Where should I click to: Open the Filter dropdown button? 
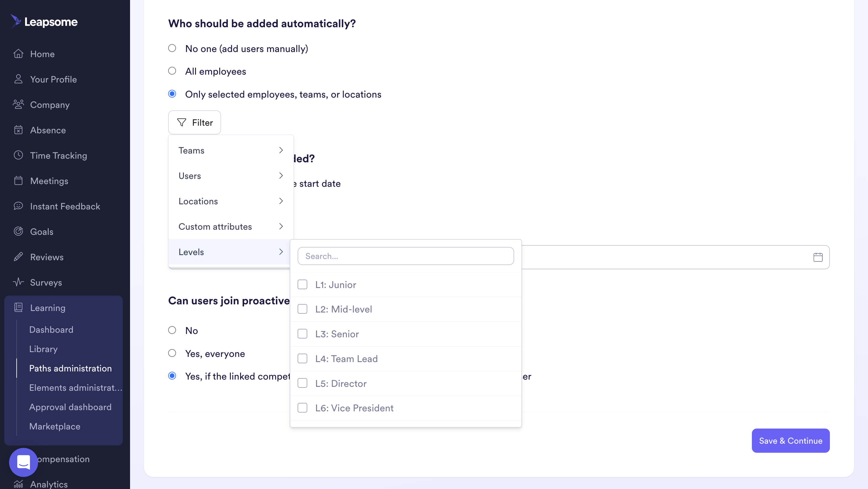[x=194, y=123]
